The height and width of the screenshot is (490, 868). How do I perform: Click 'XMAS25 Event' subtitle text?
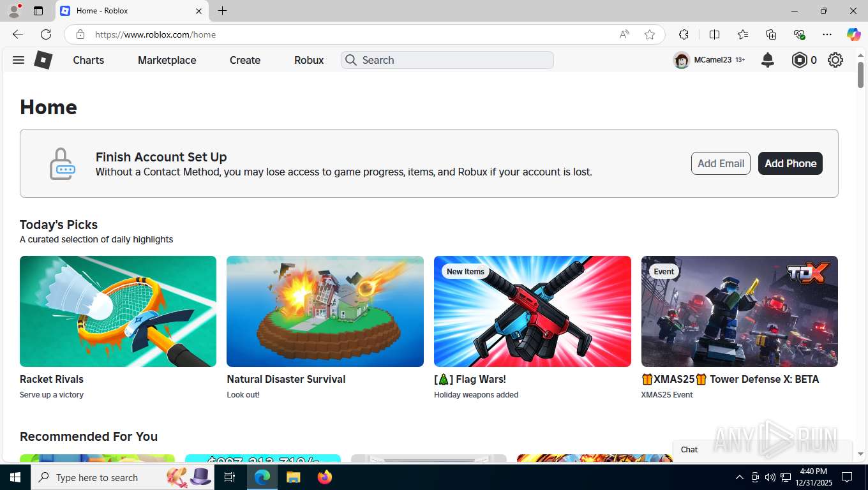[667, 395]
